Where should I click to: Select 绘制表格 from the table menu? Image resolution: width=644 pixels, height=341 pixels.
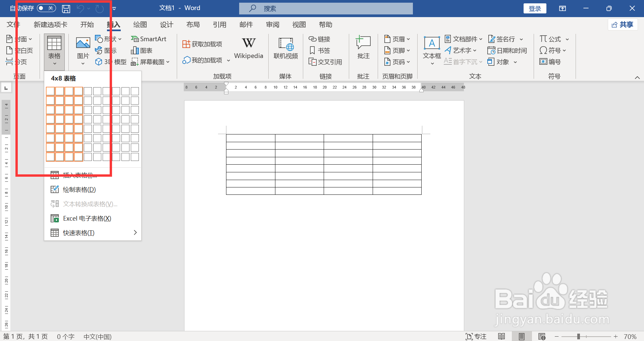coord(79,189)
